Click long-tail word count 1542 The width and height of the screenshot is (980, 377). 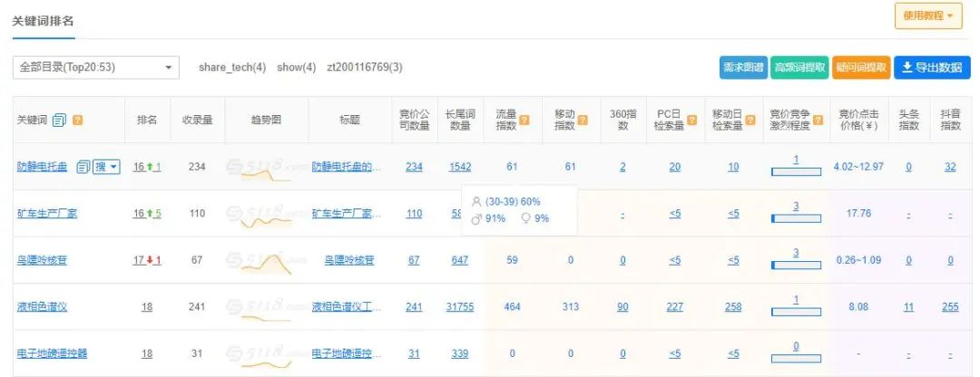460,167
